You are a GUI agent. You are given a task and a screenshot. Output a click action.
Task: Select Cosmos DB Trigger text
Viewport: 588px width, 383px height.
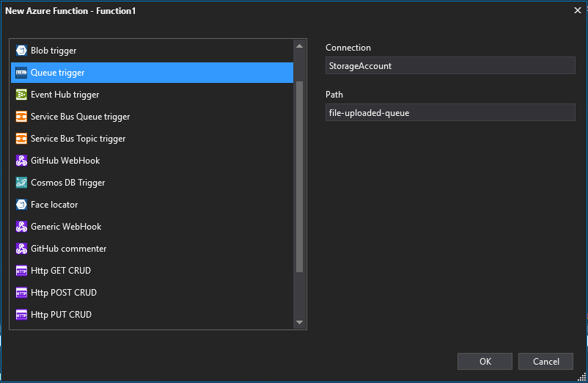pyautogui.click(x=68, y=183)
